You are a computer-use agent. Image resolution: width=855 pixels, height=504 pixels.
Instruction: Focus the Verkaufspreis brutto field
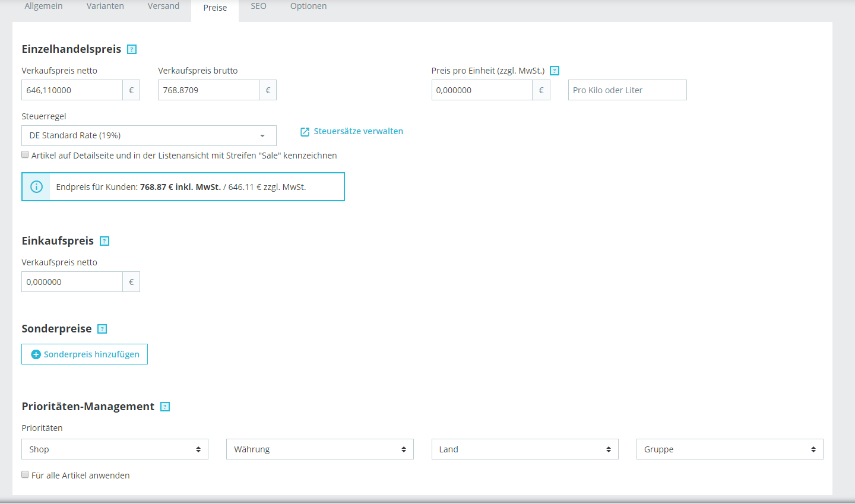208,90
